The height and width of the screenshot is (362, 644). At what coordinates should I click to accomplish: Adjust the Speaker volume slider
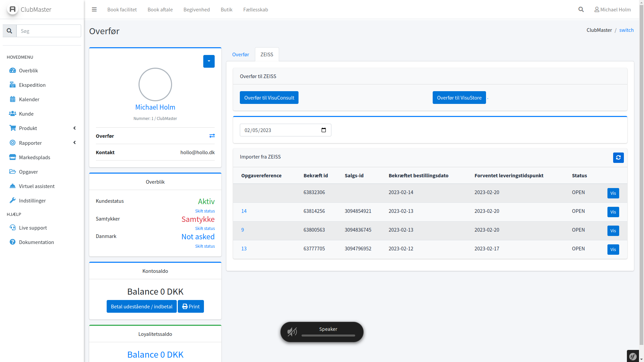point(328,335)
